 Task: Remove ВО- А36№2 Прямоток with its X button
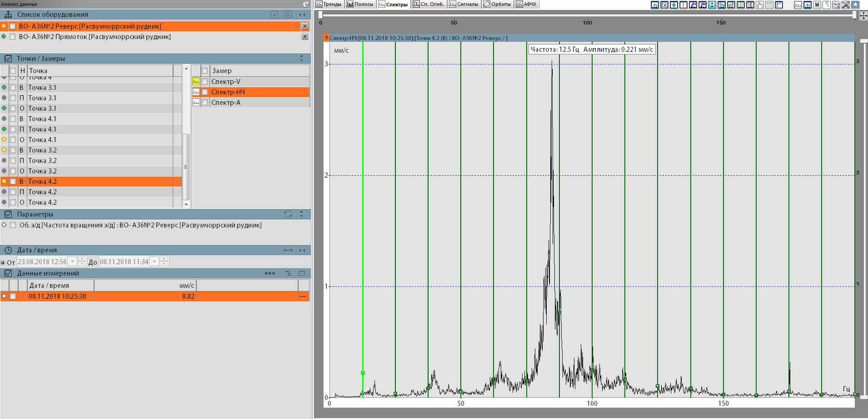[305, 37]
